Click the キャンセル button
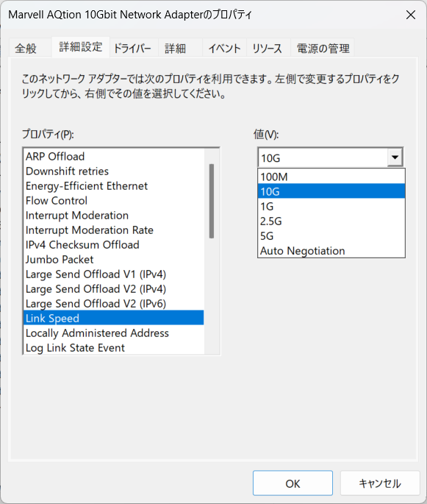This screenshot has height=504, width=427. (x=380, y=483)
